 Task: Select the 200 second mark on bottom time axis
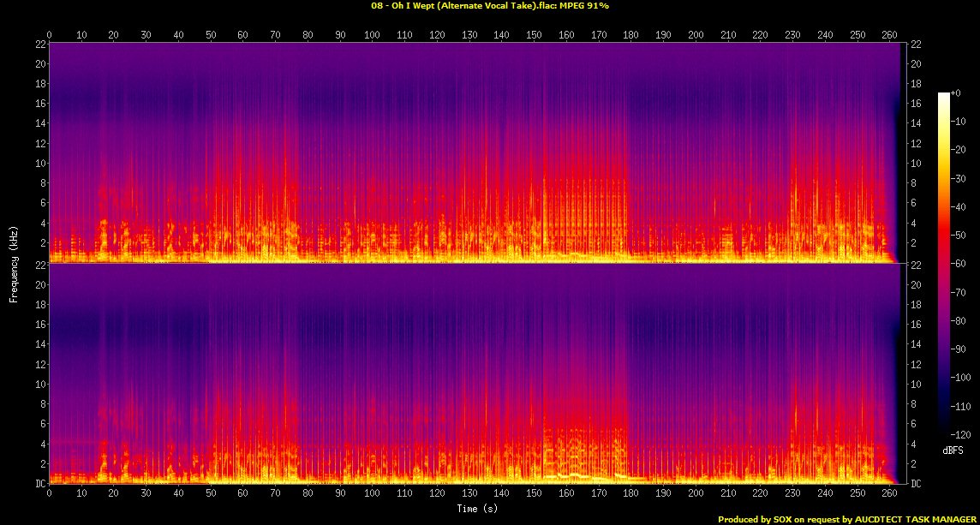(x=695, y=494)
